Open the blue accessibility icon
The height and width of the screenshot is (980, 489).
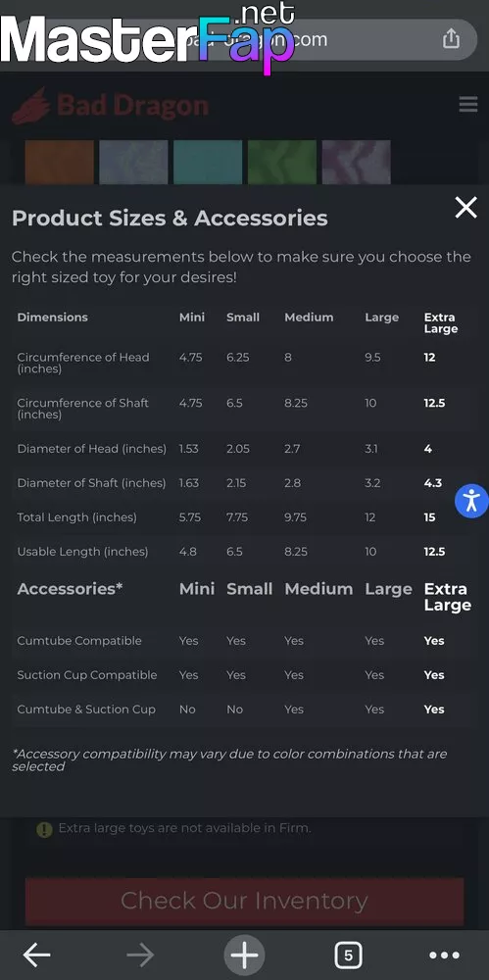click(x=471, y=501)
